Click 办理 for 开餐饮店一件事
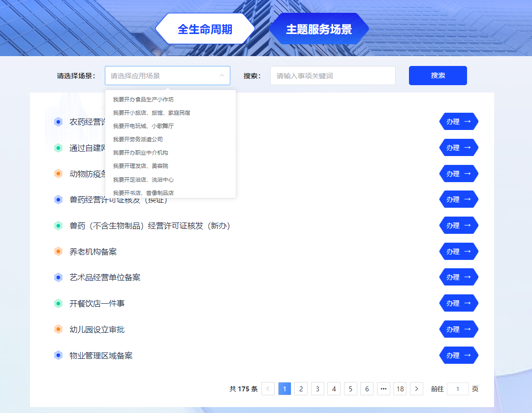 (458, 303)
